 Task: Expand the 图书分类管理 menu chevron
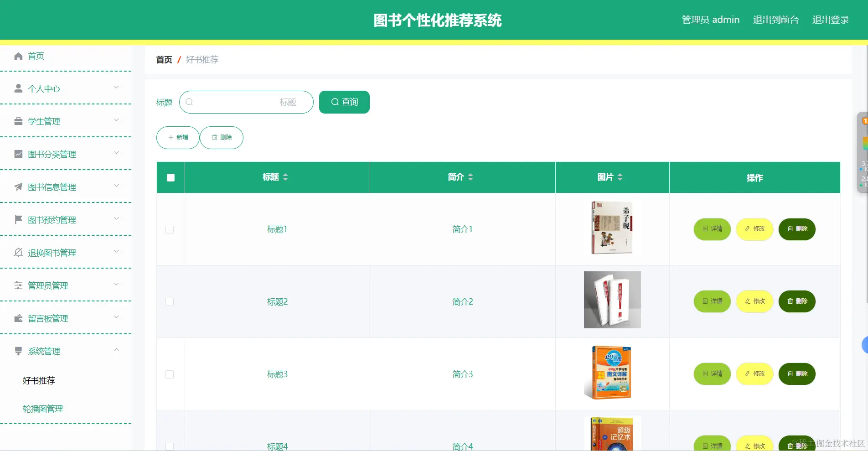[117, 153]
